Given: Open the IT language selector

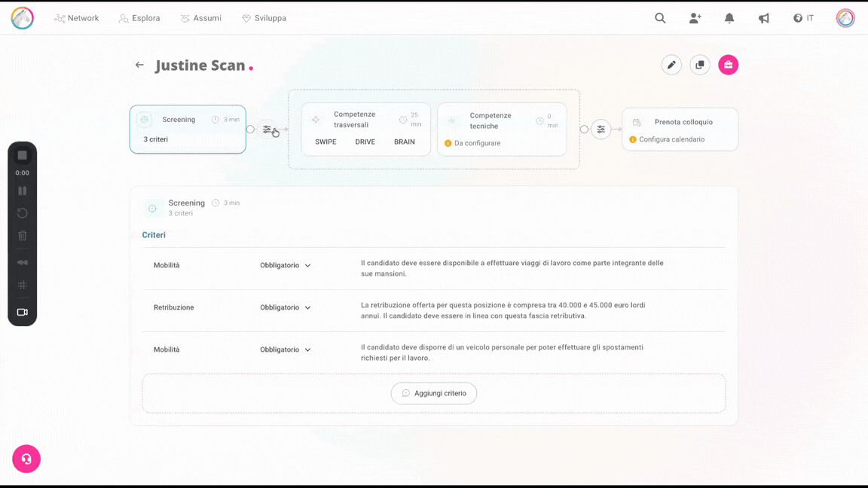Looking at the screenshot, I should pos(803,18).
